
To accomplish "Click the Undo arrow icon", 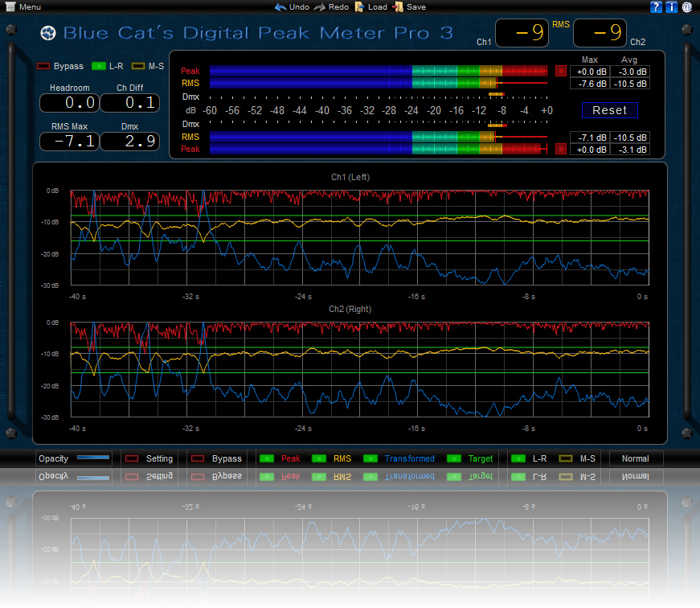I will 280,7.
